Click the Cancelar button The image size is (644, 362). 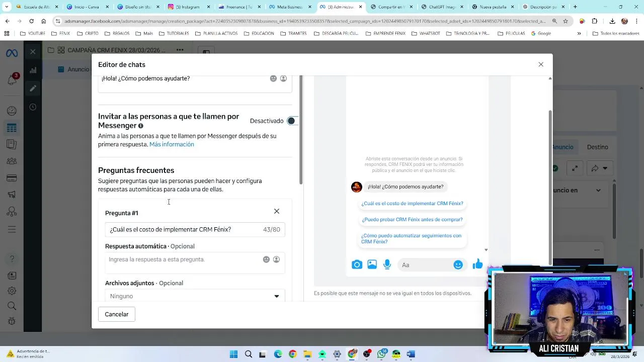117,314
